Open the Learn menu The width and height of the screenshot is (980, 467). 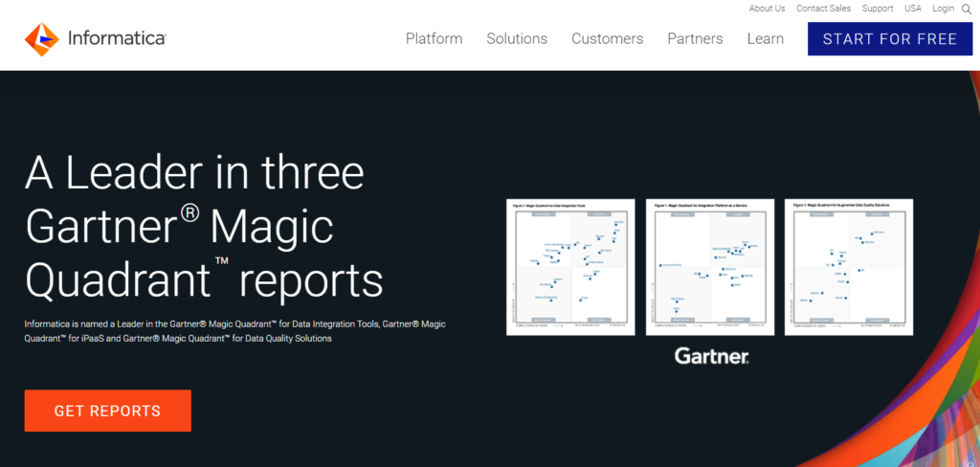(x=765, y=39)
